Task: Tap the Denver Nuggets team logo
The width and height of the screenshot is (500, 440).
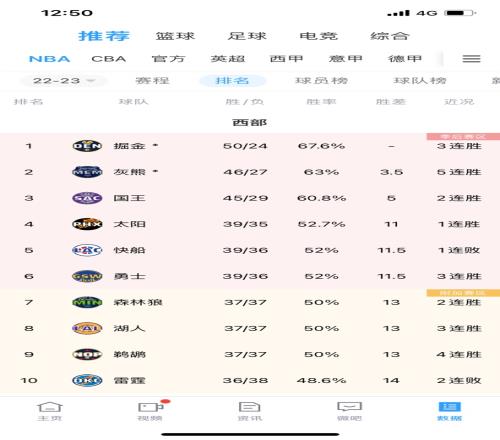Action: point(87,146)
